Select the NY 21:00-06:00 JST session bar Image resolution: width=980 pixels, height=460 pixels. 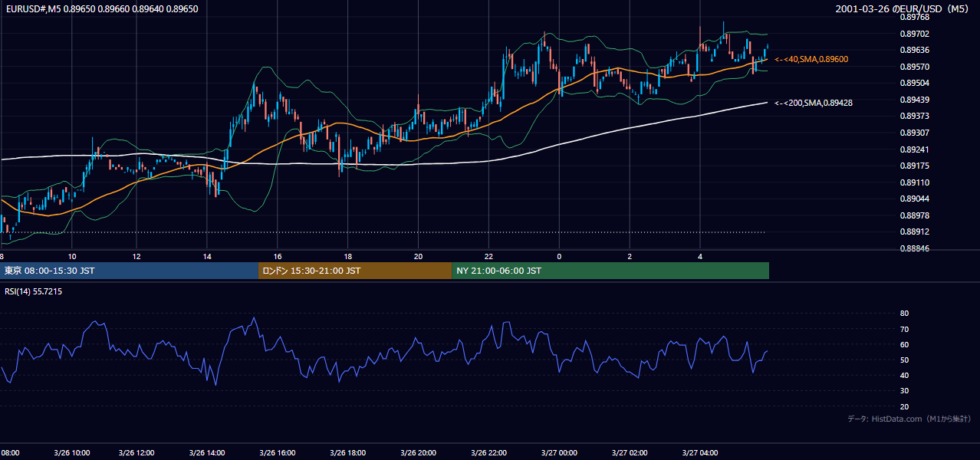click(x=610, y=271)
